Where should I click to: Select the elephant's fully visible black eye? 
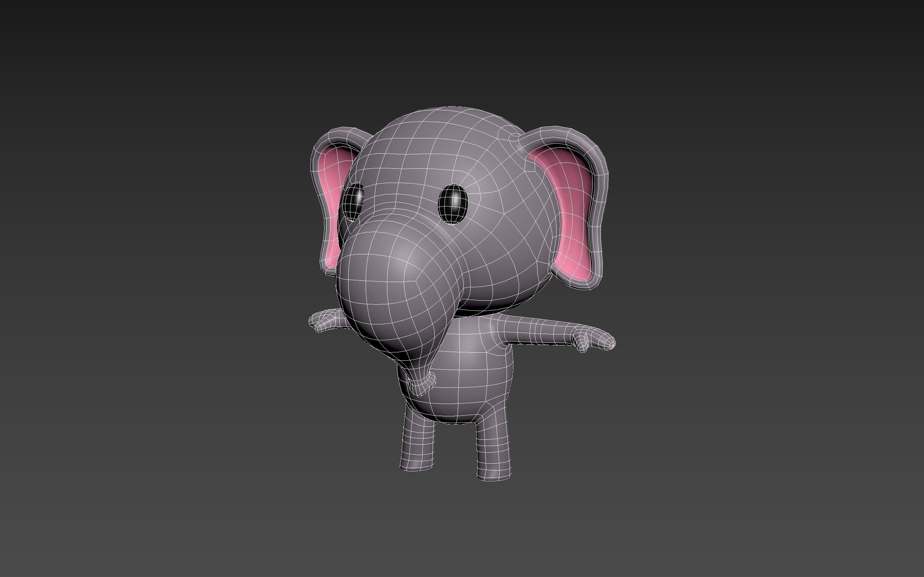click(x=453, y=204)
